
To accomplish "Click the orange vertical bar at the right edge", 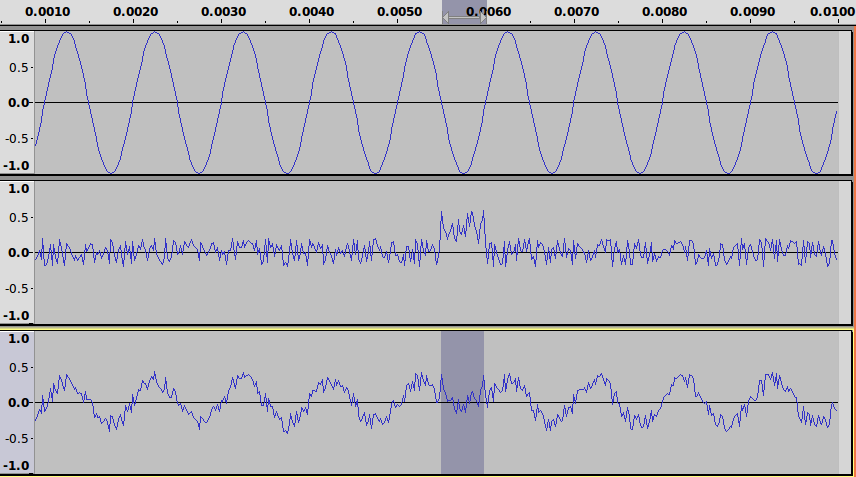I will (x=853, y=240).
